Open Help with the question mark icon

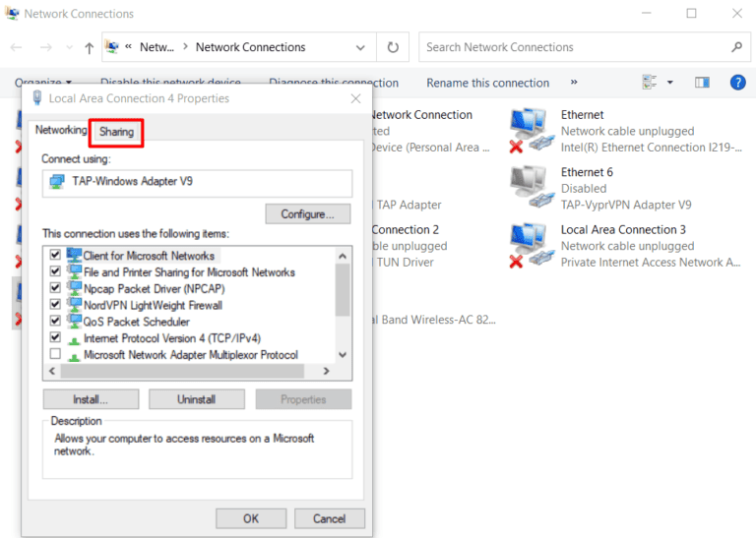pos(737,83)
